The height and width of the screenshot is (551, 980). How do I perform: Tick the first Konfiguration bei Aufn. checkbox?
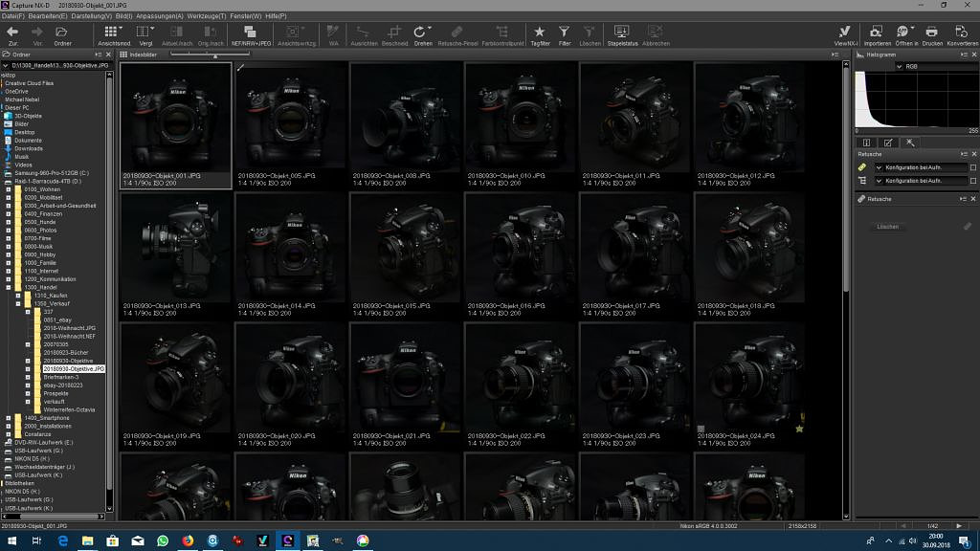pos(973,167)
